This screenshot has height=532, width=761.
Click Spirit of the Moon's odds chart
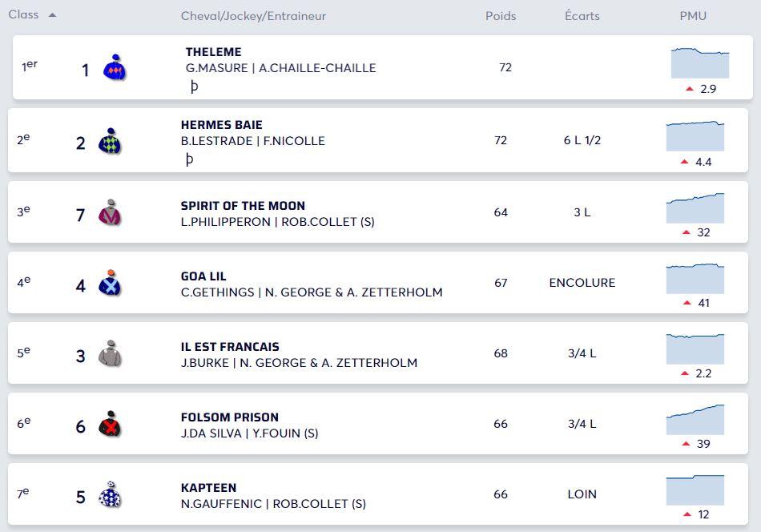pos(695,208)
